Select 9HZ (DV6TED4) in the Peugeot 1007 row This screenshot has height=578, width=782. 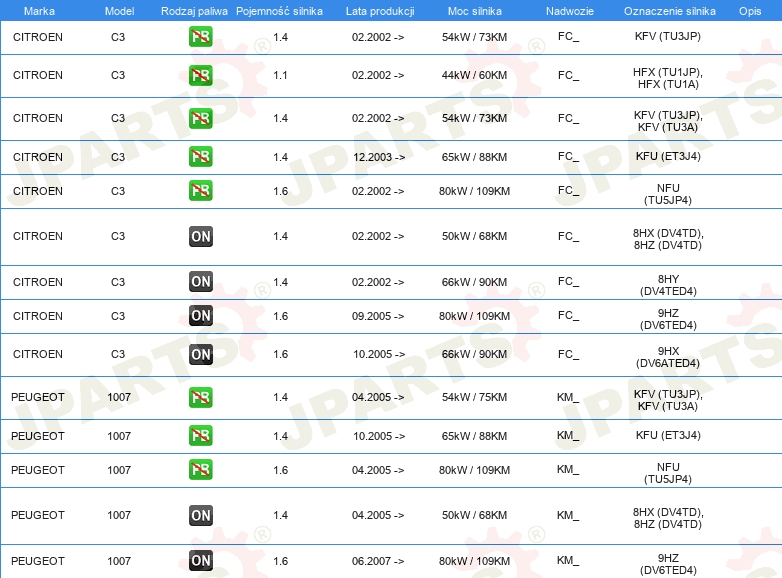(x=668, y=564)
